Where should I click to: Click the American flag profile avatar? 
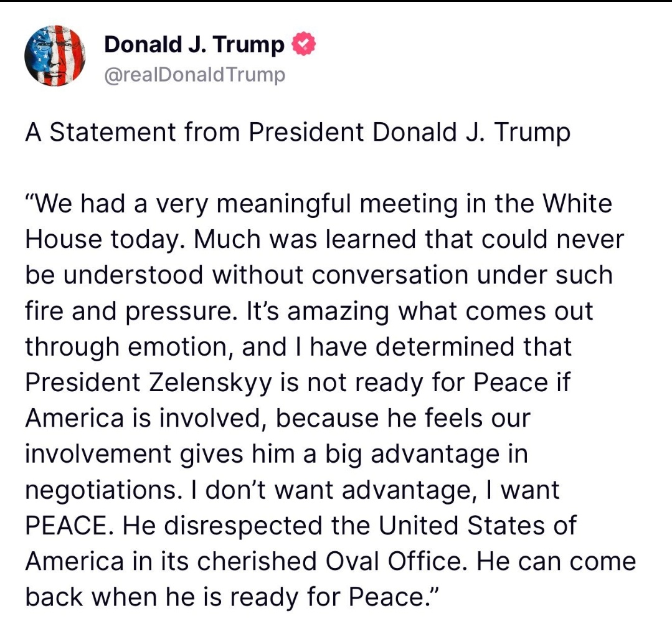coord(54,56)
